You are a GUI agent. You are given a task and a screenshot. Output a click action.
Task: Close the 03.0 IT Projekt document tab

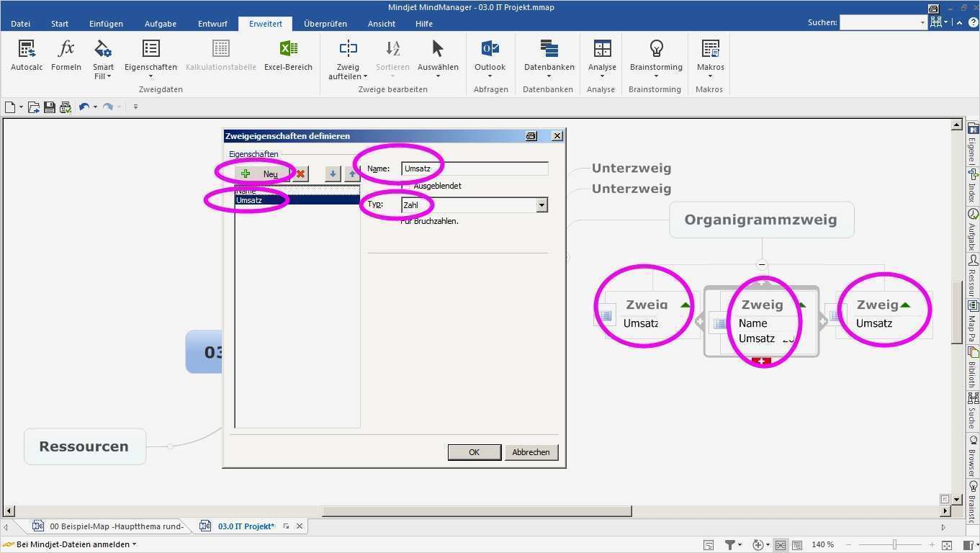300,526
